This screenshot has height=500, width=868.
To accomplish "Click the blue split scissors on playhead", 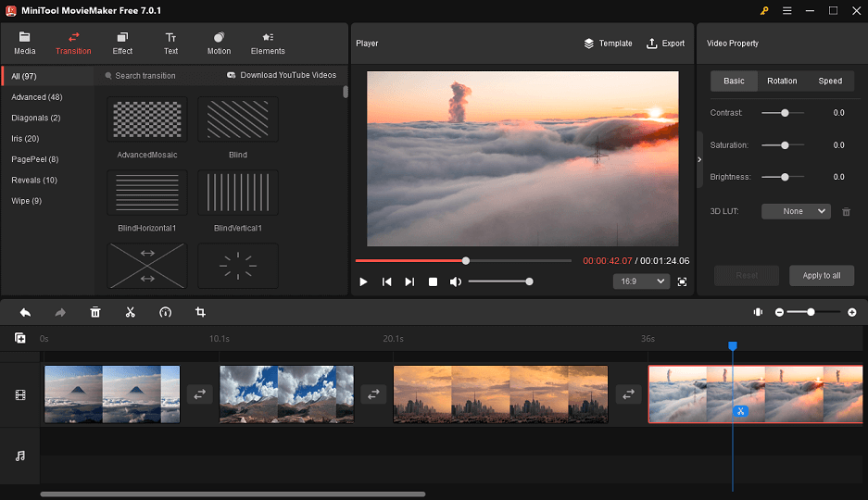I will coord(740,411).
